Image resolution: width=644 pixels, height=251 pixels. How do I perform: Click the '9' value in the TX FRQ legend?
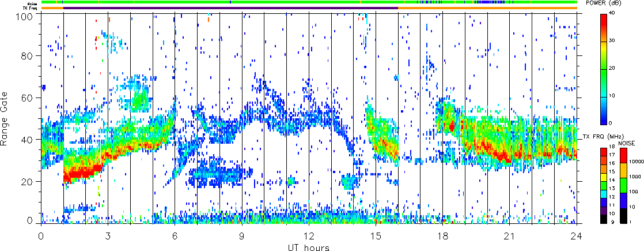(x=612, y=222)
